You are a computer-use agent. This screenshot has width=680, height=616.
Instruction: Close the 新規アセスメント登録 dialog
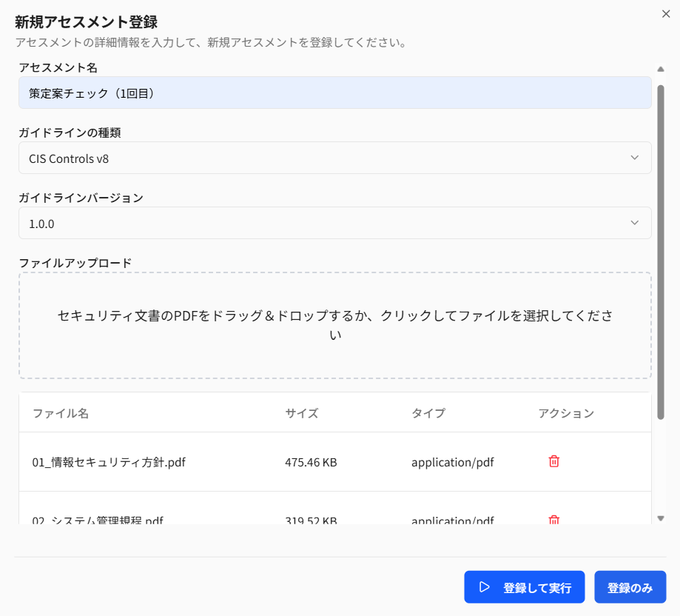666,13
